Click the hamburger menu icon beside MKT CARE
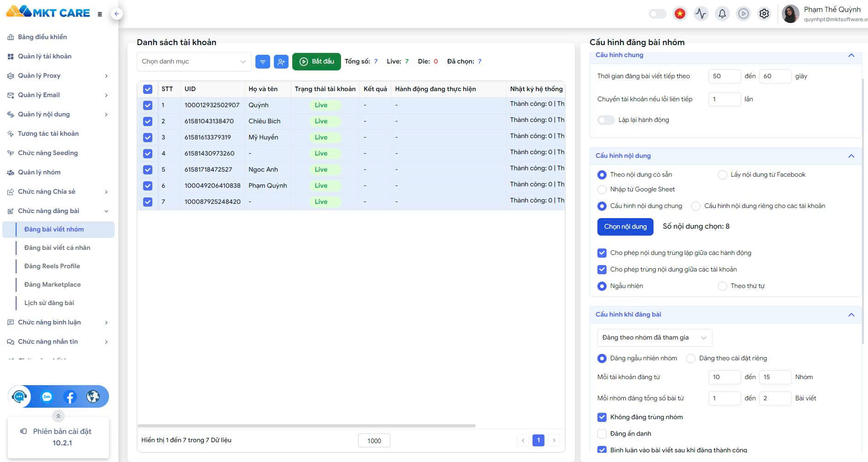The height and width of the screenshot is (462, 868). 100,14
